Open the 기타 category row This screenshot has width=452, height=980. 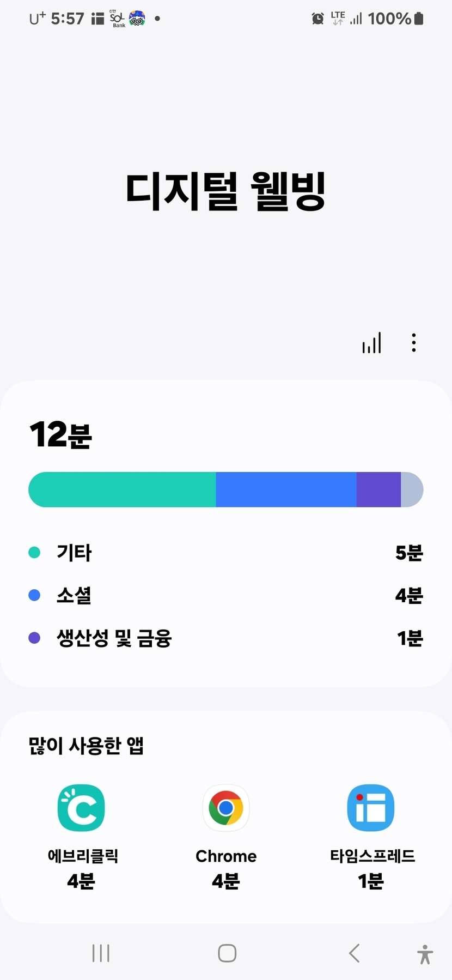(x=225, y=553)
